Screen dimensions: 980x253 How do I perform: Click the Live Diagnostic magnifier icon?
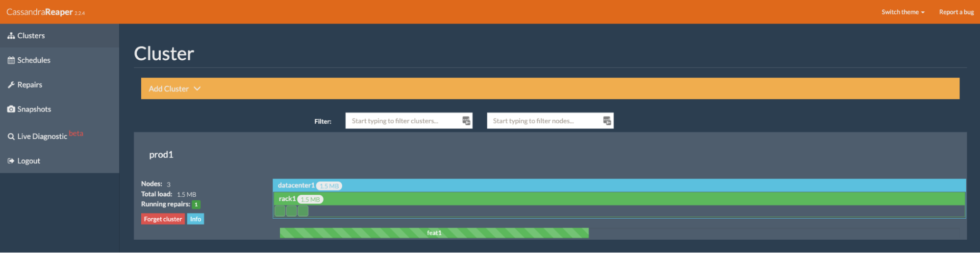point(11,137)
